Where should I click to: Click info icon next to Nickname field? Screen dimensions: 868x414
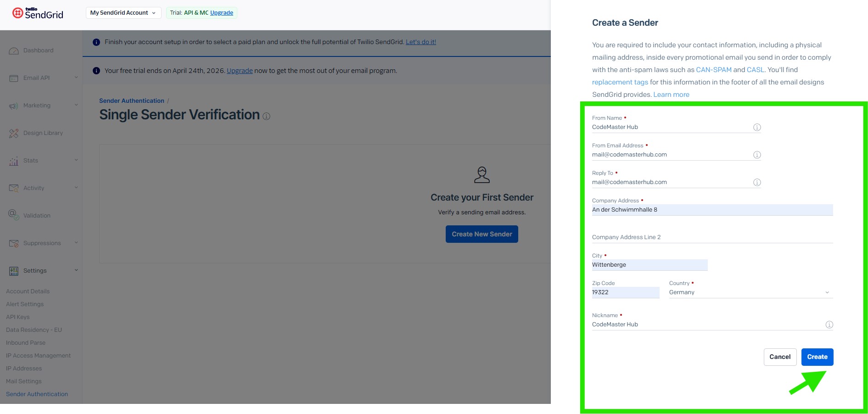click(829, 324)
